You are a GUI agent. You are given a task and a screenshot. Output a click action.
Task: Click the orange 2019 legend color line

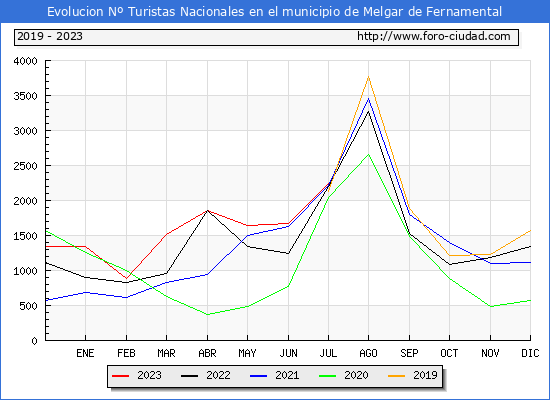coord(396,376)
